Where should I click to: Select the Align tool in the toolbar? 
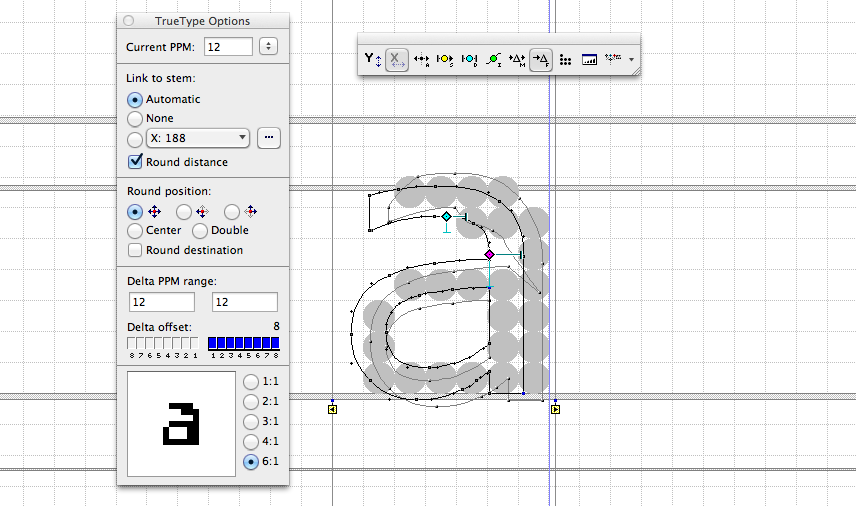421,60
